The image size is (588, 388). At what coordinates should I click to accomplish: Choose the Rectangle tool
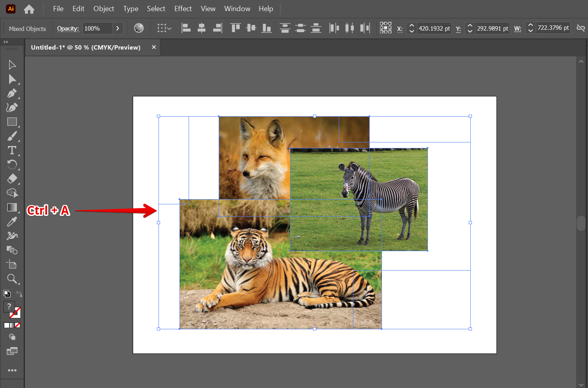click(x=12, y=122)
